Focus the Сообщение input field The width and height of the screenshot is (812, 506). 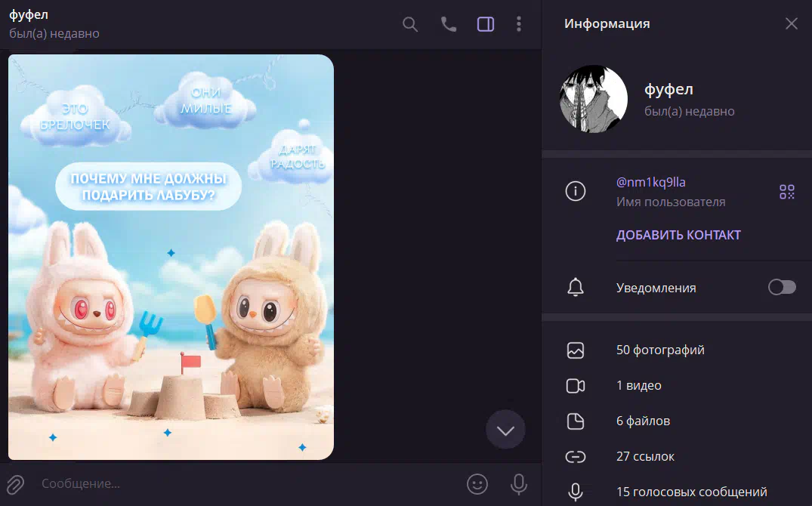pos(249,484)
